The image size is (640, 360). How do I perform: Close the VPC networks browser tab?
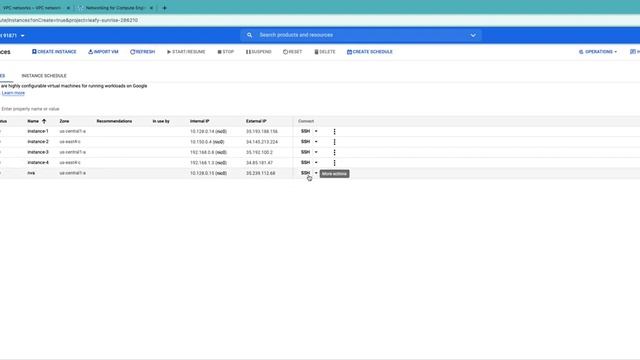68,8
